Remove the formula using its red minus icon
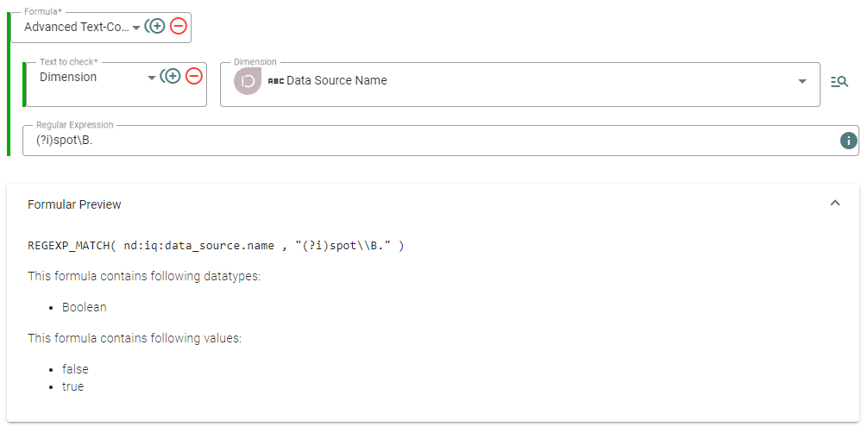 click(x=179, y=27)
